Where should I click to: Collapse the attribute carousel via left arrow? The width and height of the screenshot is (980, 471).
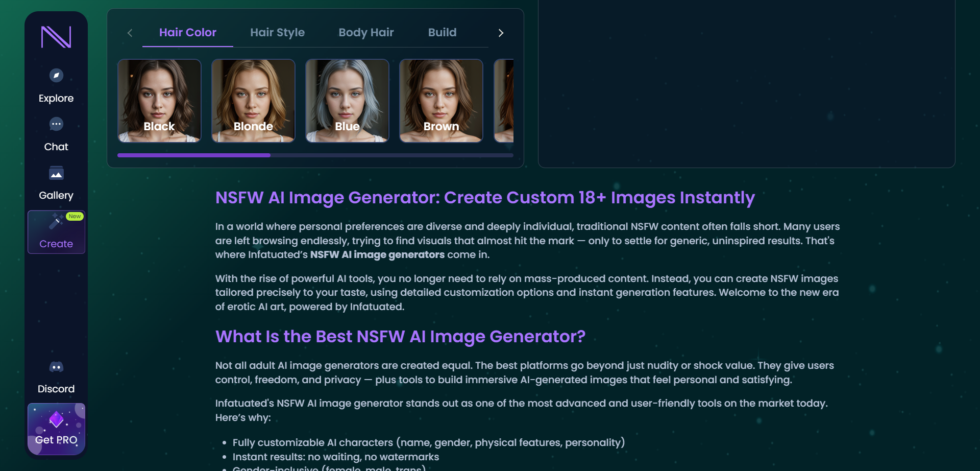coord(130,33)
